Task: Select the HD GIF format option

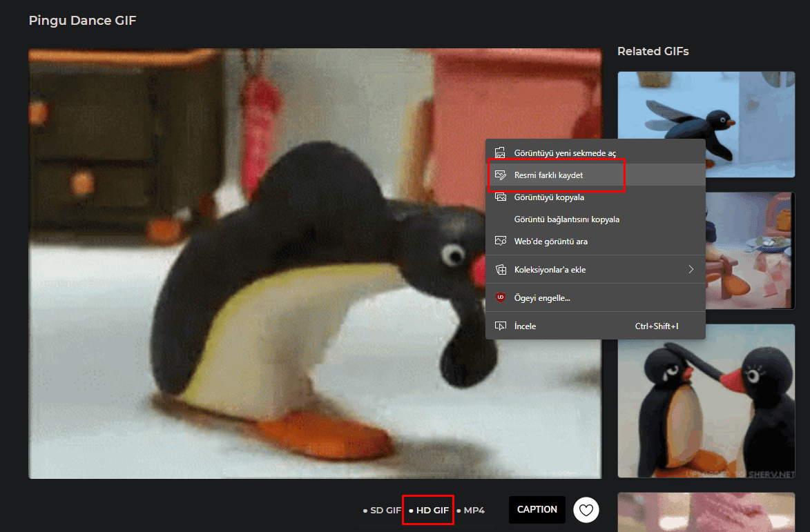Action: 429,511
